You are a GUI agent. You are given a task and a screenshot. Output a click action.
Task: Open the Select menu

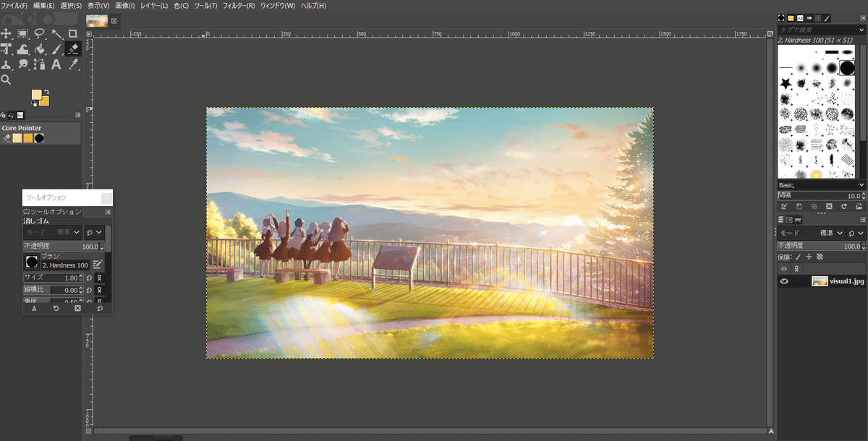pos(71,6)
